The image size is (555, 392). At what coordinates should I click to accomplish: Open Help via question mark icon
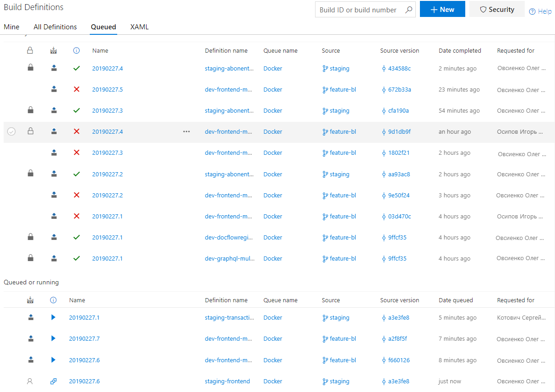(x=532, y=11)
